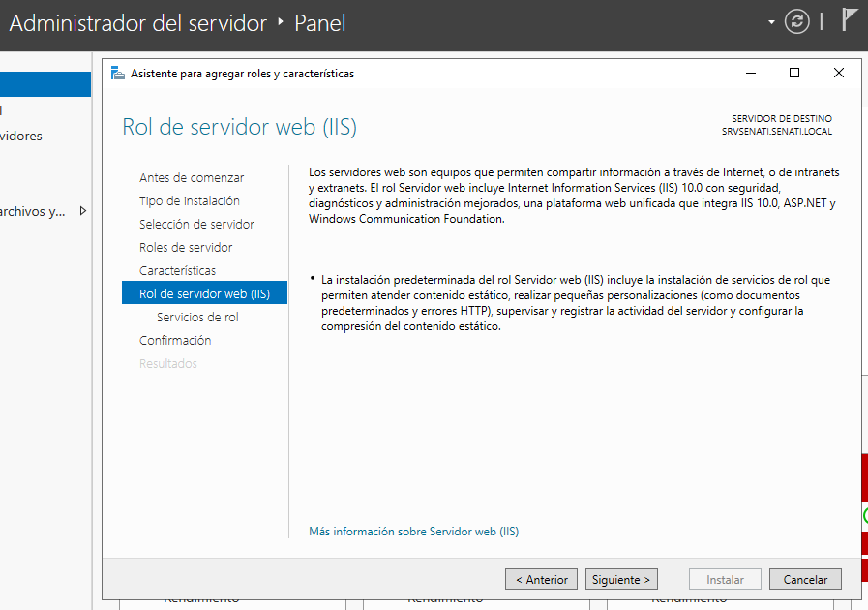Go to the 'Antes de comenzar' step
868x610 pixels.
tap(192, 178)
